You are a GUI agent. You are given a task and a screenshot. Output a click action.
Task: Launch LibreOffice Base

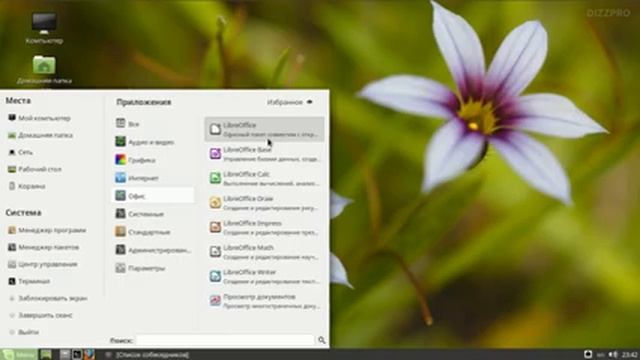tap(264, 154)
